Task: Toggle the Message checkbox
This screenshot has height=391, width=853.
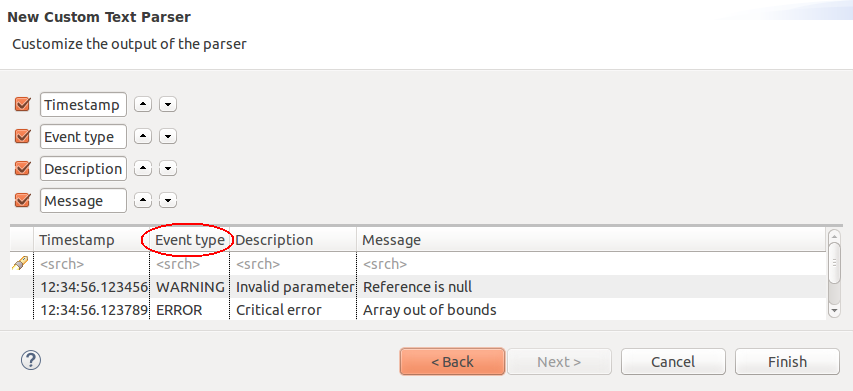Action: (x=22, y=200)
